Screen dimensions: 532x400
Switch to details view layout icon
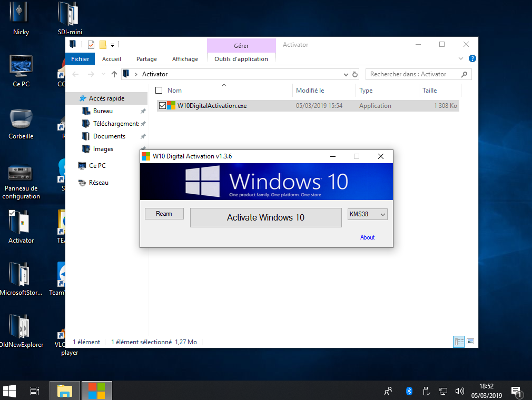(459, 342)
